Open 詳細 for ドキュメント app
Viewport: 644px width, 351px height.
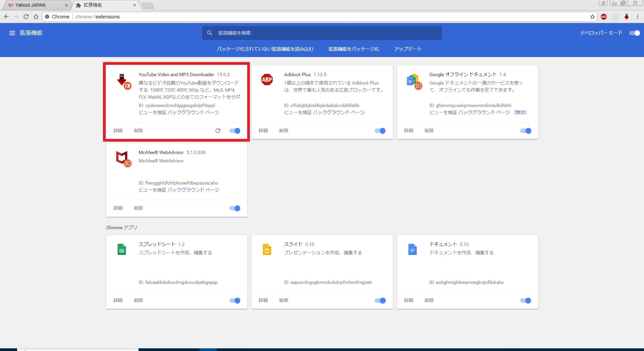pos(409,300)
